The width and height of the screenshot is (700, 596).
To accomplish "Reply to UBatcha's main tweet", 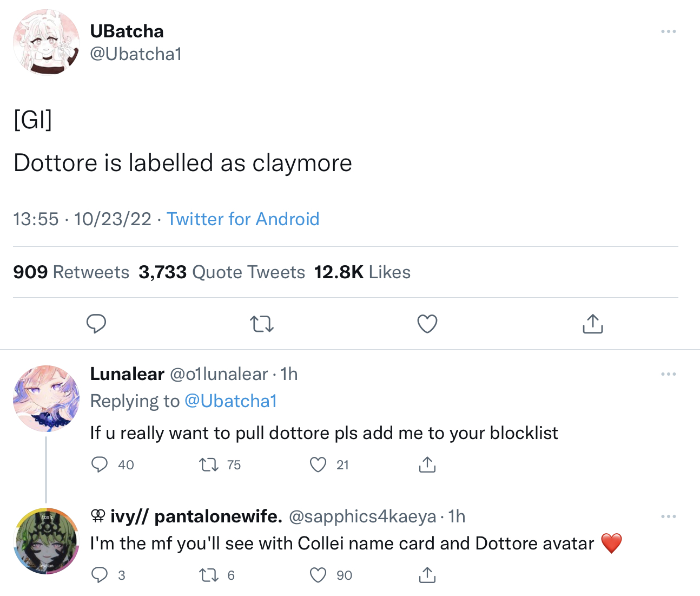I will (x=96, y=324).
